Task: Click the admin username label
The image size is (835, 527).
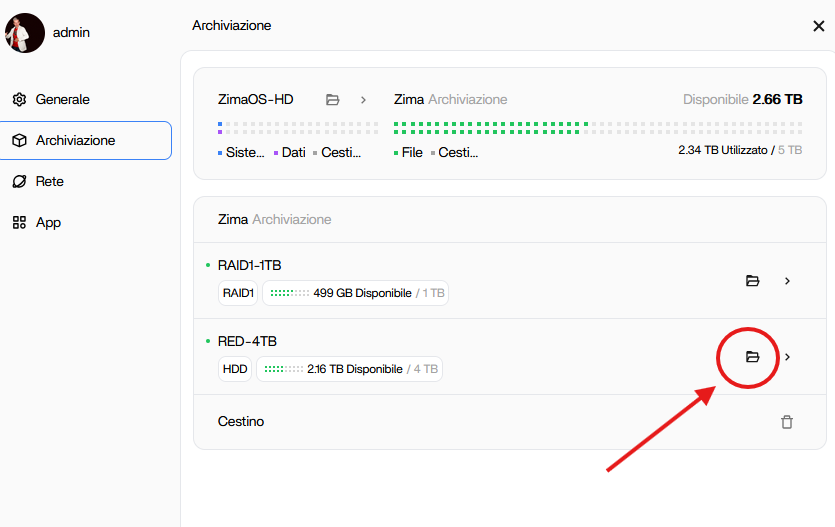Action: [72, 33]
